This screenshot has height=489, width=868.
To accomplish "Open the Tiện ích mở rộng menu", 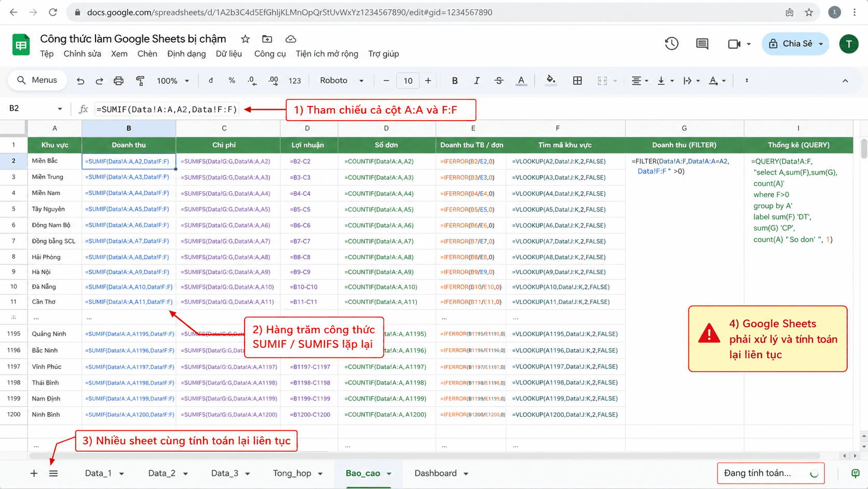I will [x=327, y=54].
